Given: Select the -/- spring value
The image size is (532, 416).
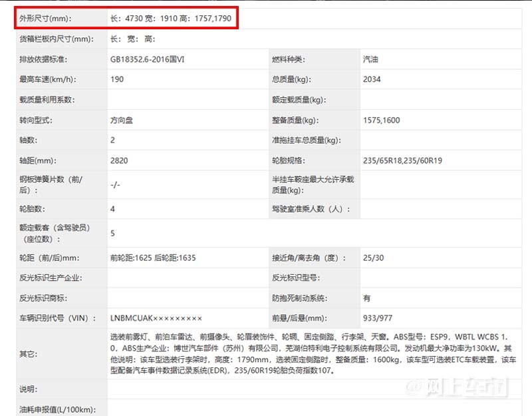Looking at the screenshot, I should pyautogui.click(x=115, y=185).
